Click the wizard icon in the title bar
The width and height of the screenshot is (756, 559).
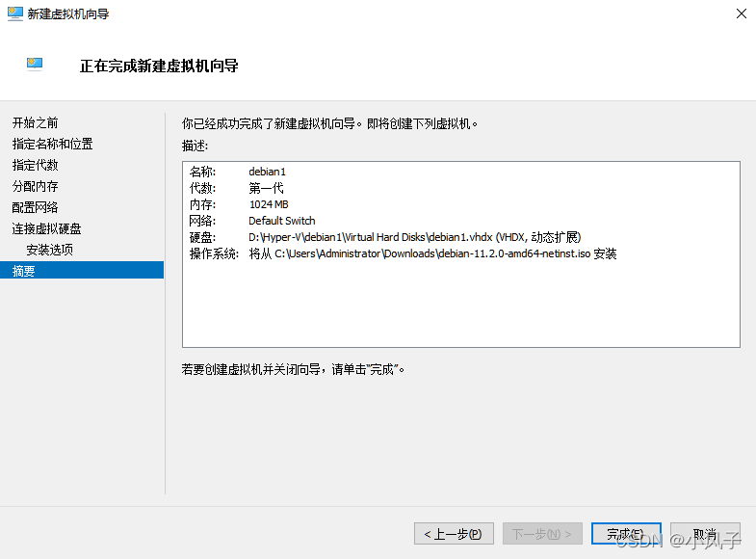point(15,13)
